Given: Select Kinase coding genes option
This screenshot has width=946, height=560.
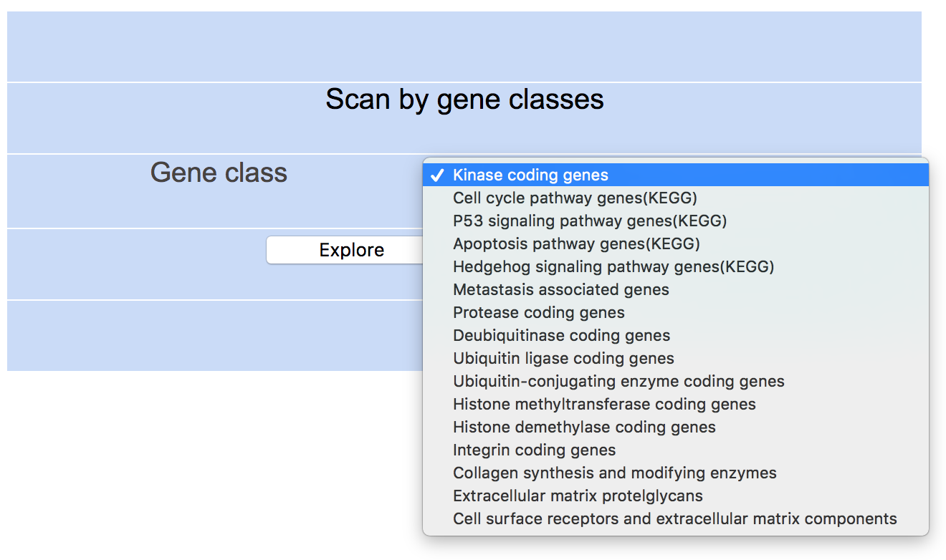Looking at the screenshot, I should coord(530,175).
